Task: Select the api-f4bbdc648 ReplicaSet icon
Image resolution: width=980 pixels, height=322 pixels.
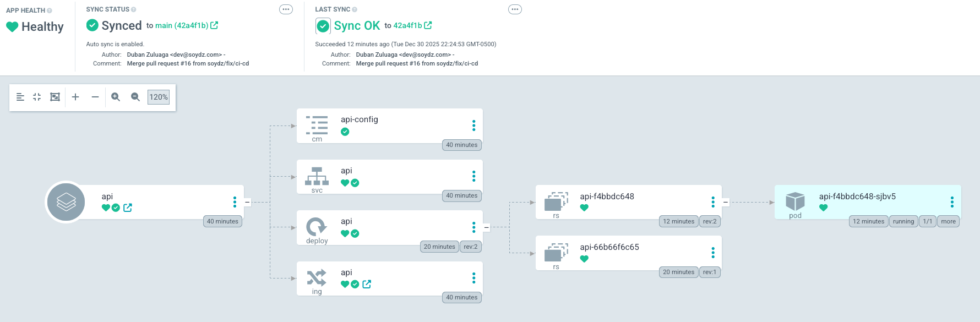Action: point(556,201)
